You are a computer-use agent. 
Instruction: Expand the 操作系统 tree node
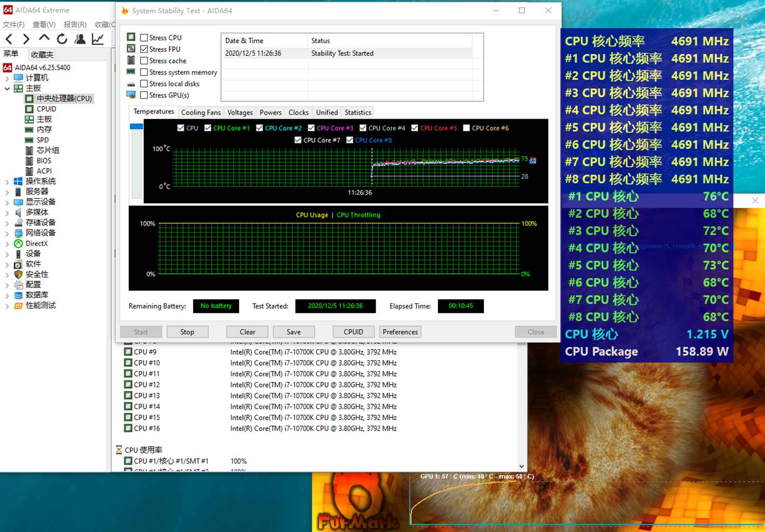coord(7,182)
